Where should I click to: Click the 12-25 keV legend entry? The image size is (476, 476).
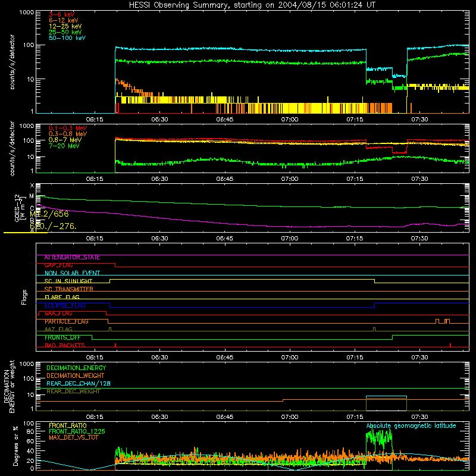65,26
